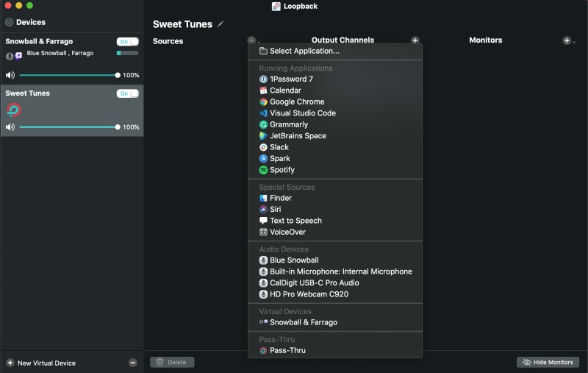Image resolution: width=588 pixels, height=373 pixels.
Task: Click the 'Visual Studio Code' label text
Action: [303, 113]
